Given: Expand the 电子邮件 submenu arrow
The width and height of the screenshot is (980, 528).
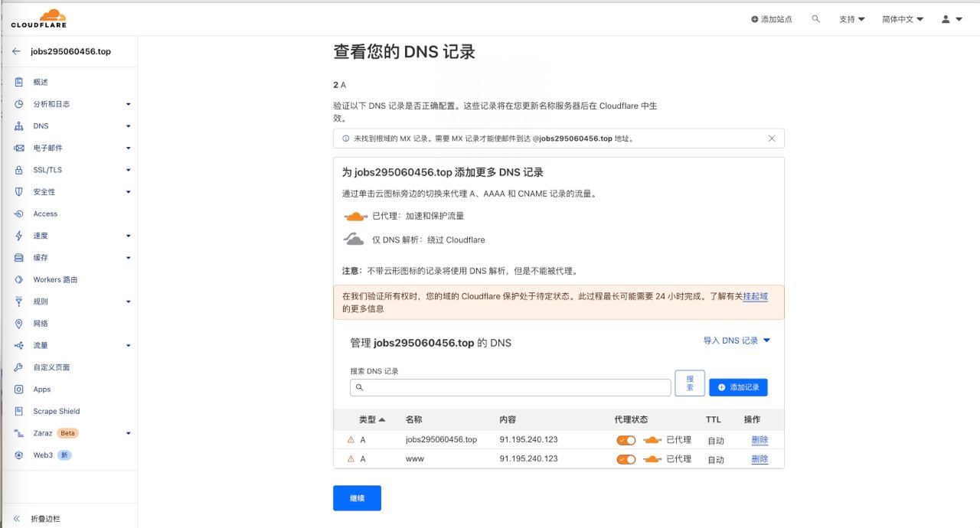Looking at the screenshot, I should [x=129, y=148].
